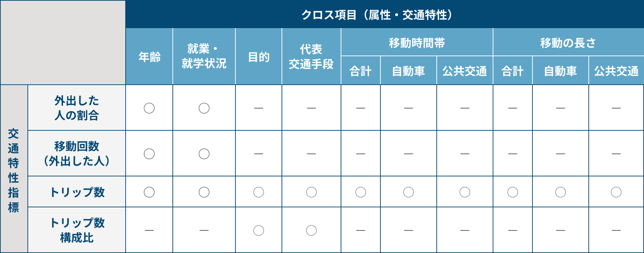This screenshot has height=253, width=644.
Task: Click the circle for トリップ数 under 目的
Action: (x=259, y=192)
